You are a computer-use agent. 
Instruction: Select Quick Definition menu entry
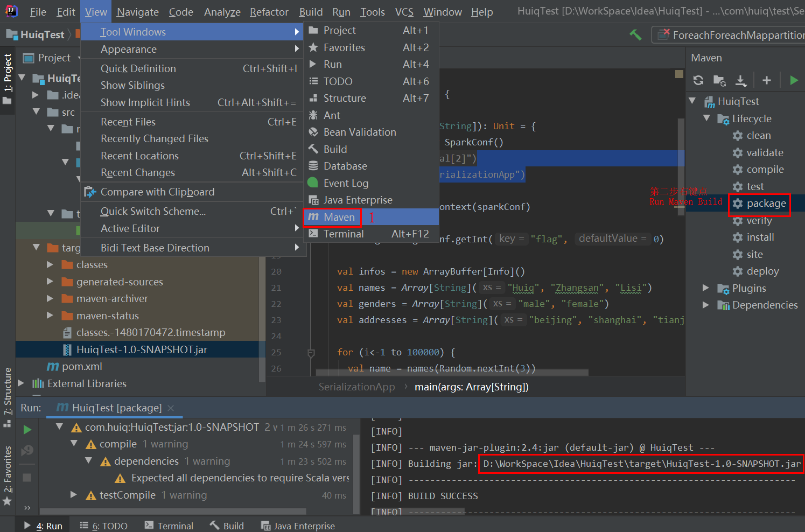coord(193,69)
